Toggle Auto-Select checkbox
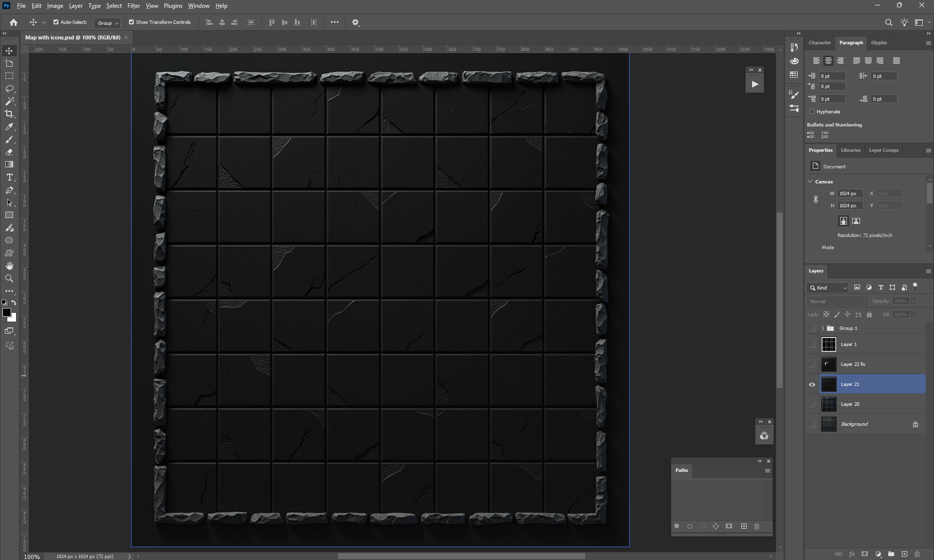934x560 pixels. [56, 22]
